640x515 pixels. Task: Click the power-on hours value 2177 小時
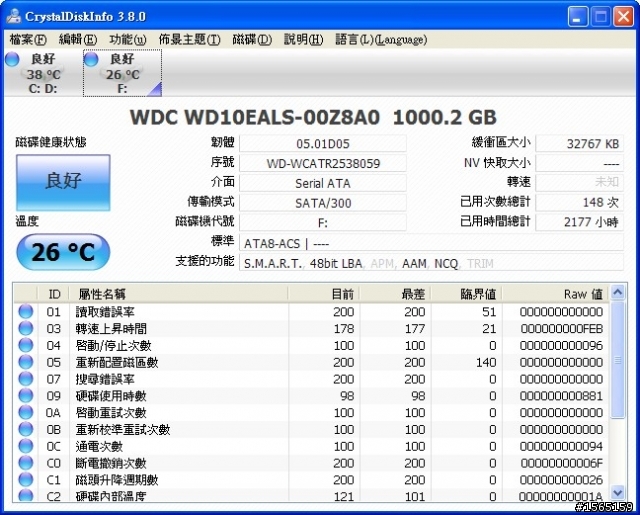click(580, 222)
